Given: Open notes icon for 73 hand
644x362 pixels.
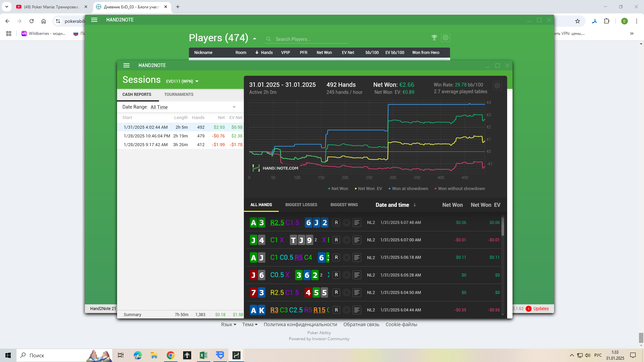Looking at the screenshot, I should [357, 292].
